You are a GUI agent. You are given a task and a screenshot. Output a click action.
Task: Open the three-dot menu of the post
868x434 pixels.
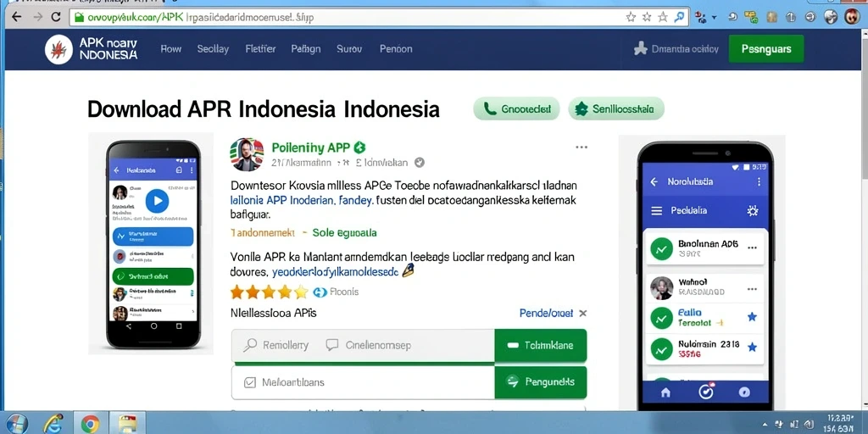click(x=581, y=147)
